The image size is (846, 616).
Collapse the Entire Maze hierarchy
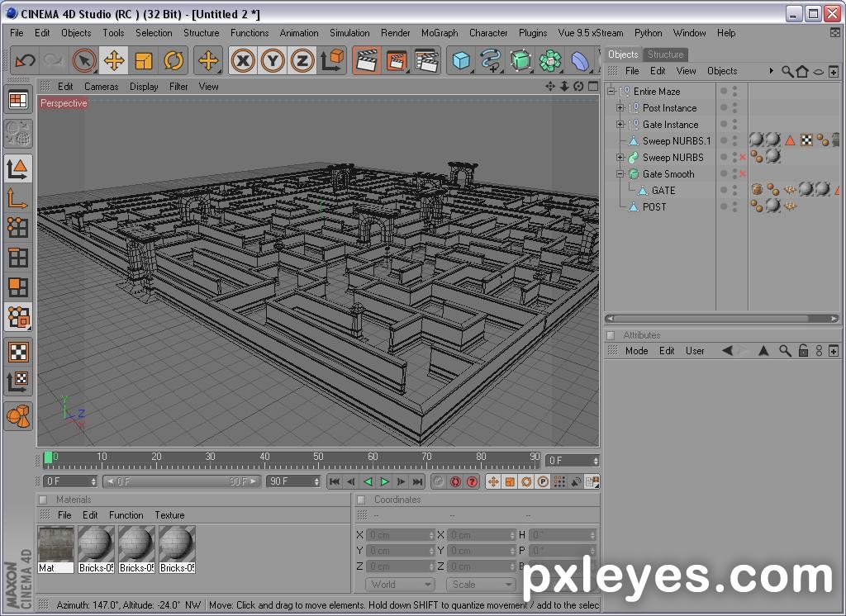(611, 91)
